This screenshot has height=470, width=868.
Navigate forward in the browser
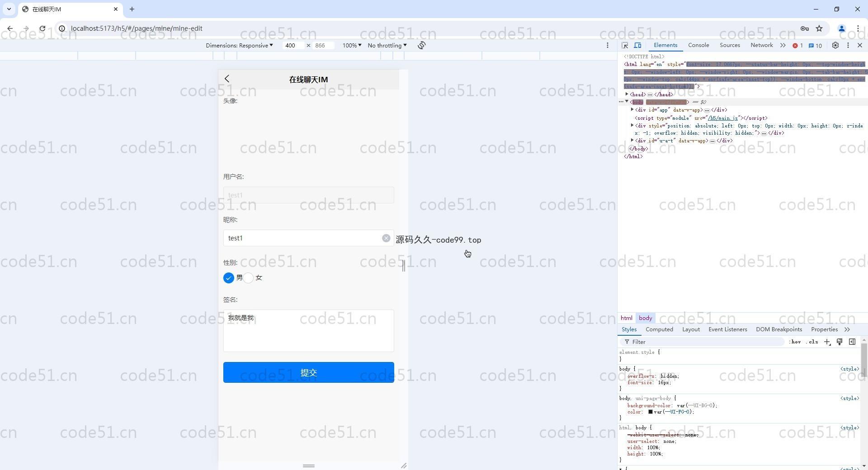pos(26,28)
